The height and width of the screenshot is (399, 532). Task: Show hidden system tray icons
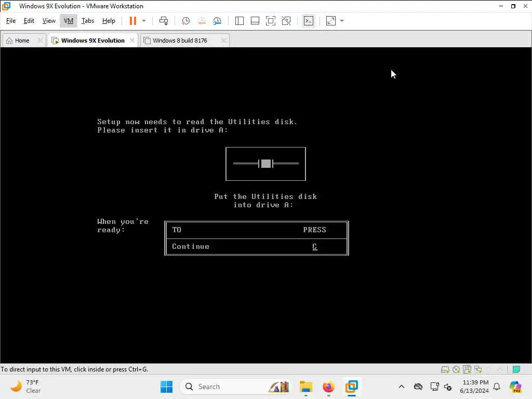click(x=402, y=387)
